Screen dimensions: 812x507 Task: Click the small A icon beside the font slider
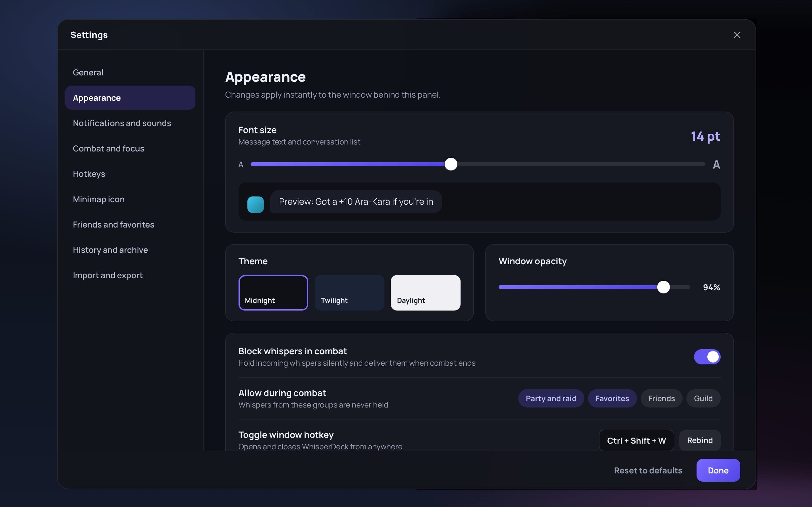[x=240, y=164]
